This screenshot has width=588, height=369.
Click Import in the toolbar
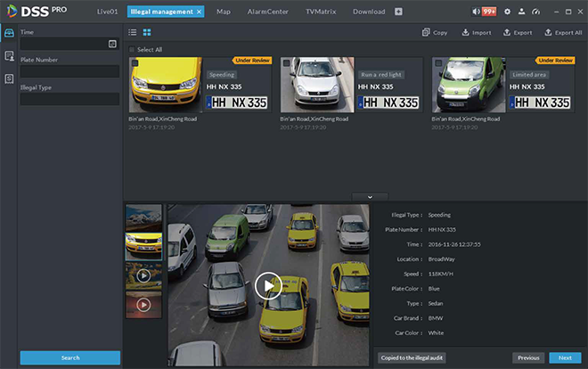(x=477, y=33)
